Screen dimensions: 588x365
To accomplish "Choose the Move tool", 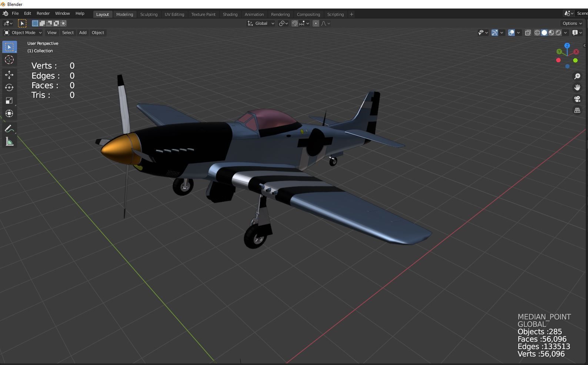I will pos(9,75).
